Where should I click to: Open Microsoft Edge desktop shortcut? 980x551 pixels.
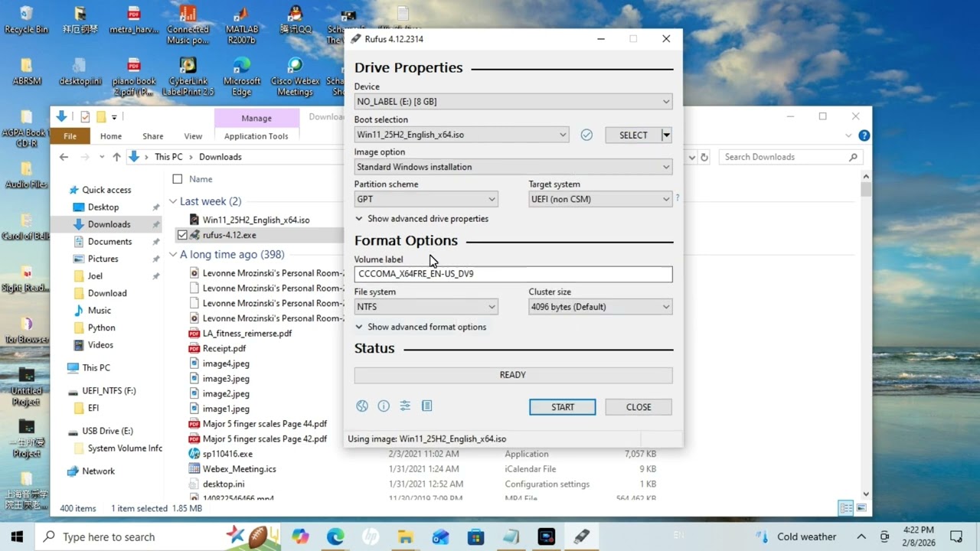click(242, 77)
